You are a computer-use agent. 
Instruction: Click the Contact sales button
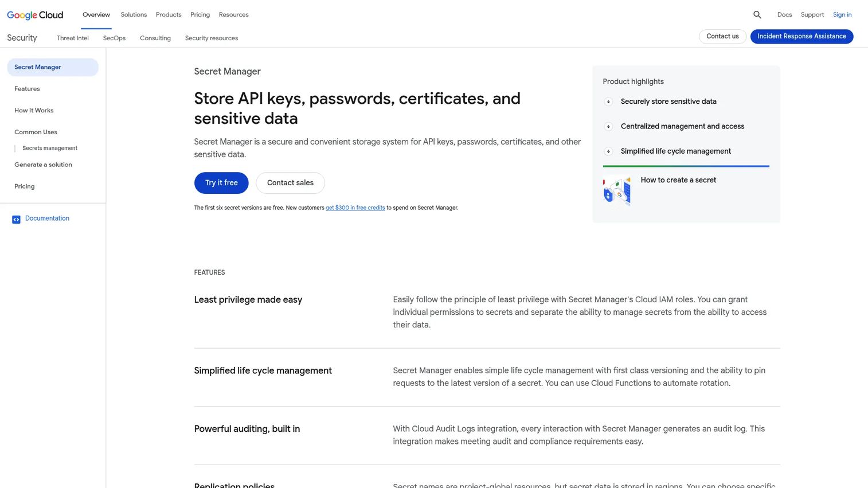[x=290, y=183]
